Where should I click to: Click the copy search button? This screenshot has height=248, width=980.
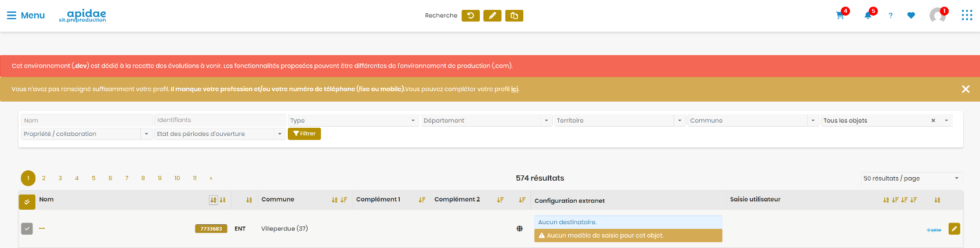click(x=514, y=16)
